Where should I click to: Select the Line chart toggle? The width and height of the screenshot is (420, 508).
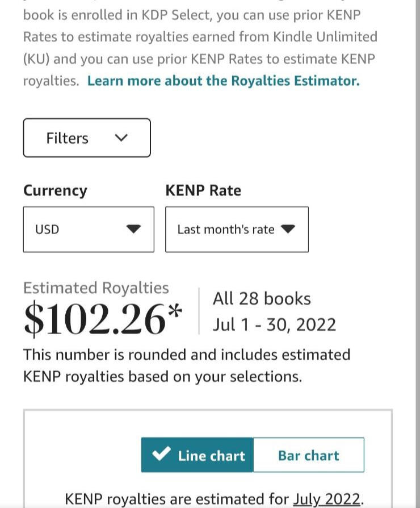pyautogui.click(x=198, y=455)
